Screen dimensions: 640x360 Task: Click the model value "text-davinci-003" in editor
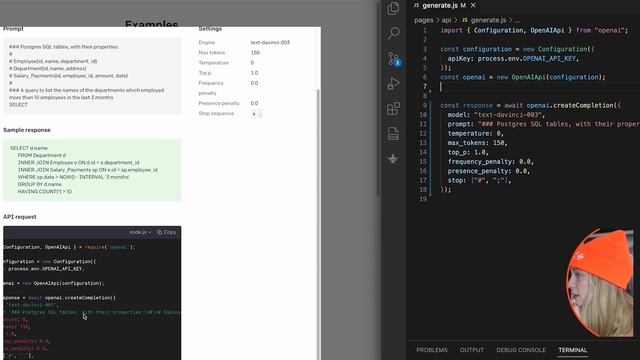(507, 115)
